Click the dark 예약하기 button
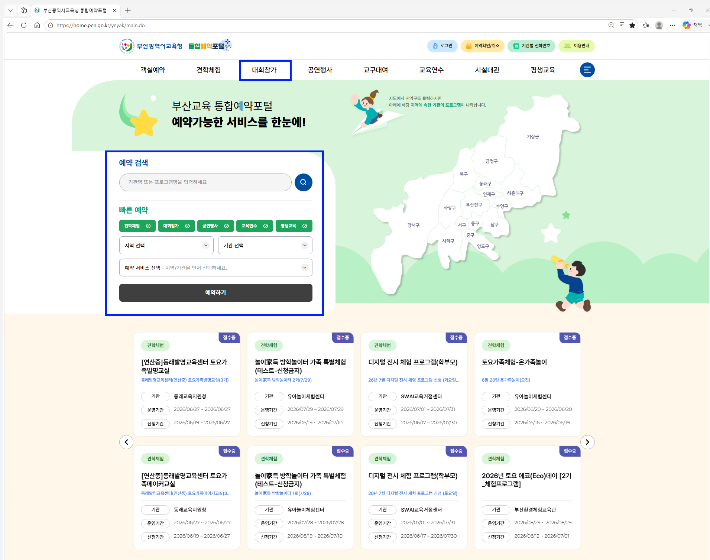710x560 pixels. (216, 293)
